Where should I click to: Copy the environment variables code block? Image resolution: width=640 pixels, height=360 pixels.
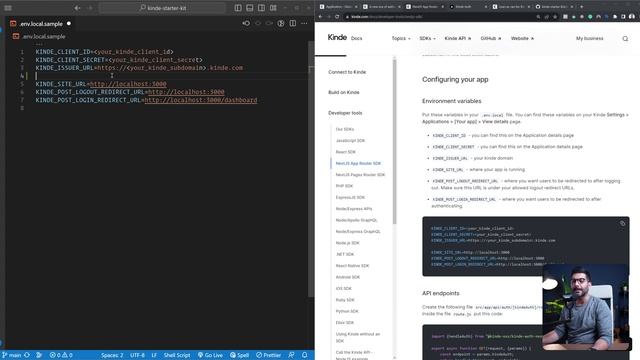click(622, 224)
